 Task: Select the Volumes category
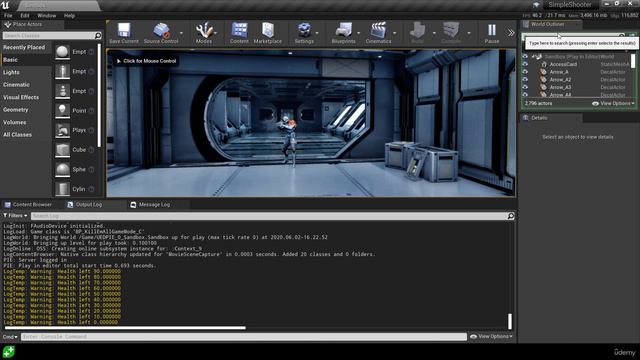click(15, 122)
